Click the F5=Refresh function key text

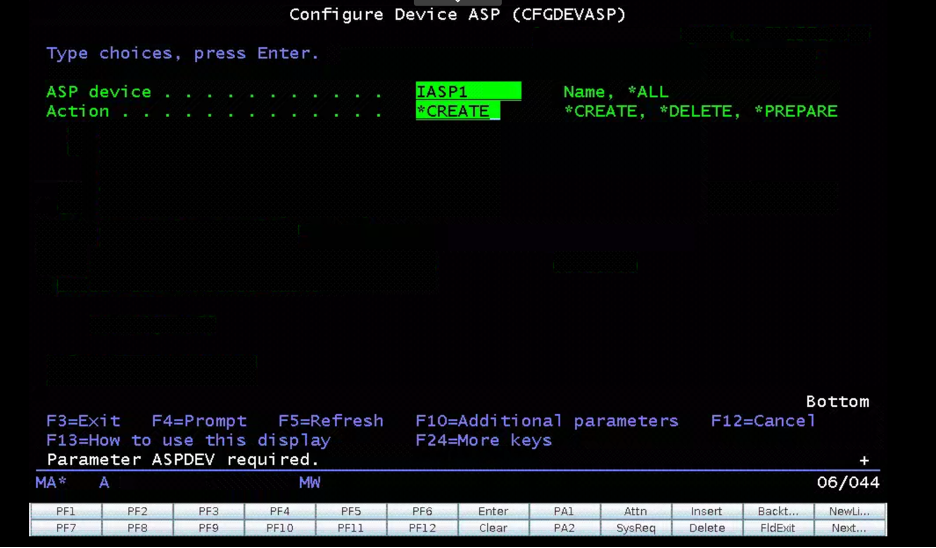pyautogui.click(x=331, y=421)
